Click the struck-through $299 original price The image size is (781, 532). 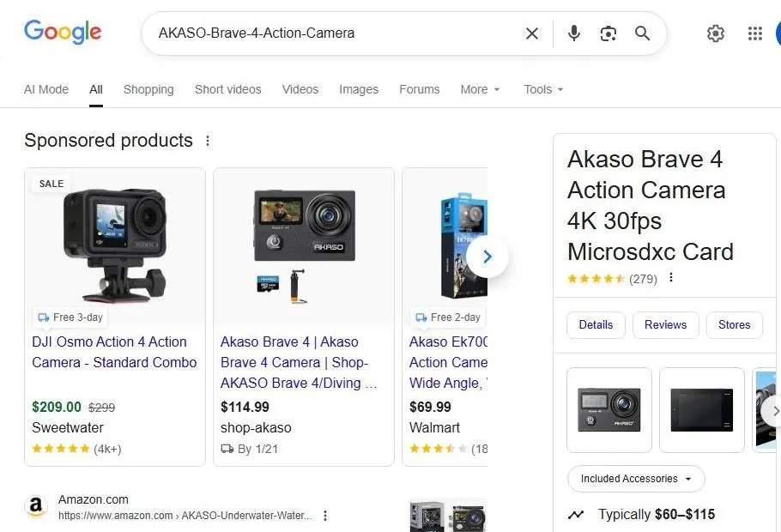101,408
